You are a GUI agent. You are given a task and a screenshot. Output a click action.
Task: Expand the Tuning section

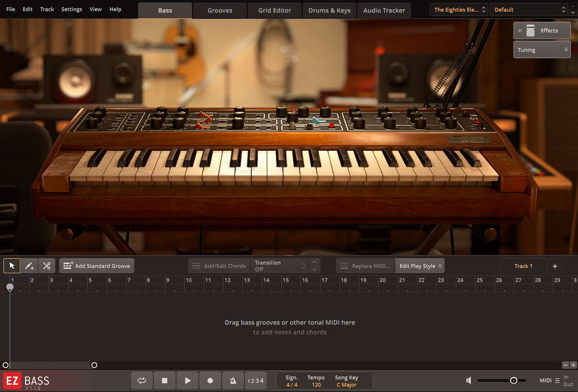(x=565, y=49)
